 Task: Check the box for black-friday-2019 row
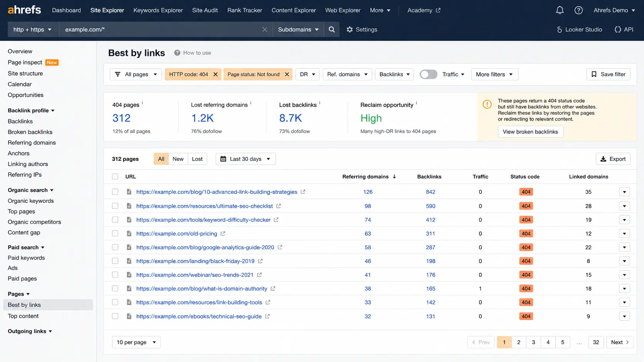point(115,261)
